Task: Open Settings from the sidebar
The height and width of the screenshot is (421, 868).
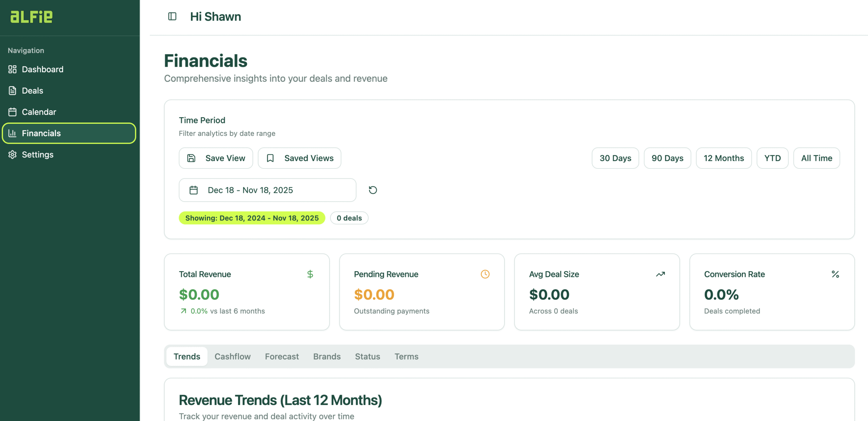Action: pyautogui.click(x=37, y=155)
